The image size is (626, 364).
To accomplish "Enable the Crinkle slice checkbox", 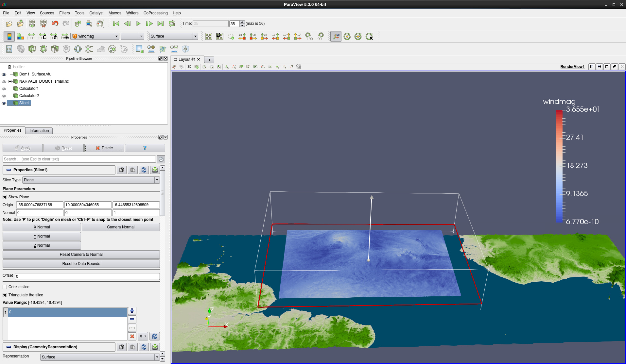I will (x=5, y=287).
